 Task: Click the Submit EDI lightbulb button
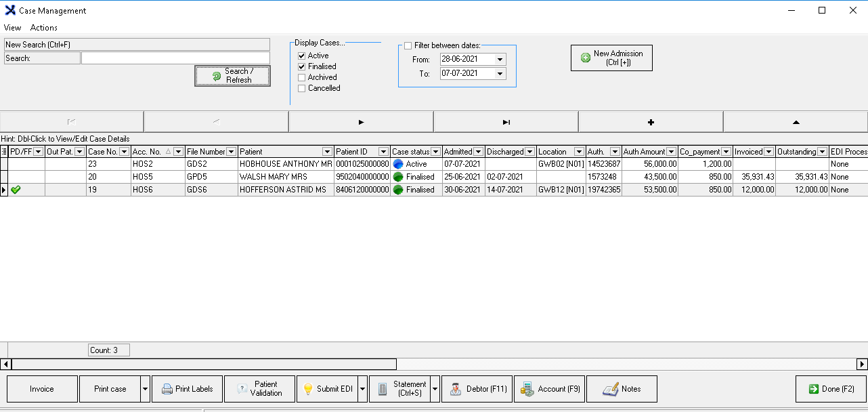[327, 389]
